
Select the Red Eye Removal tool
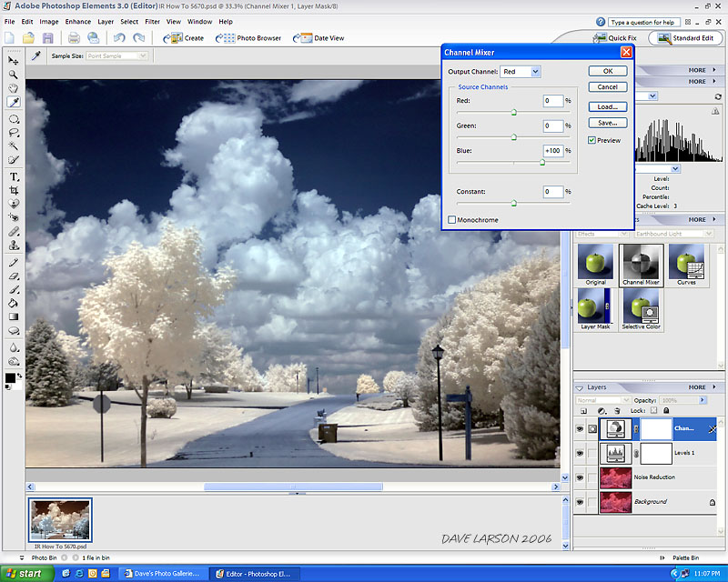pyautogui.click(x=14, y=217)
